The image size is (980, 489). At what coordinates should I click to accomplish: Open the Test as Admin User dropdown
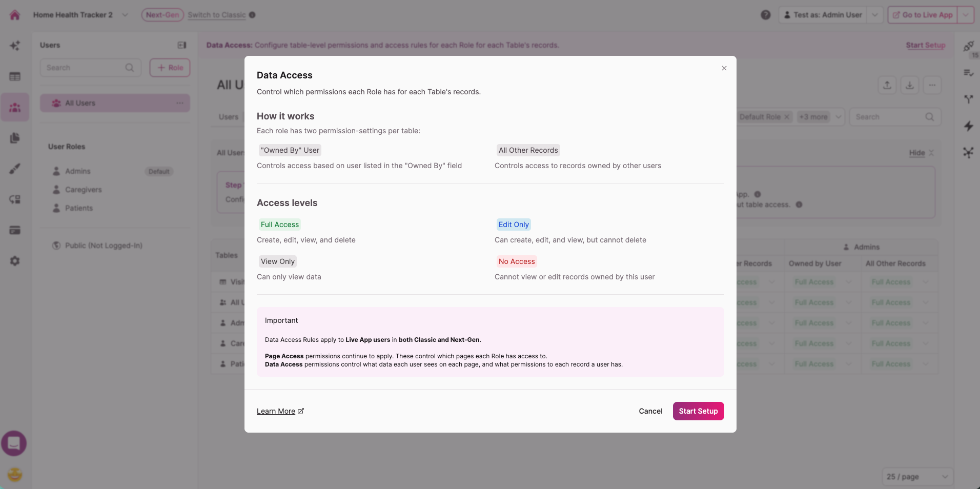(x=874, y=15)
